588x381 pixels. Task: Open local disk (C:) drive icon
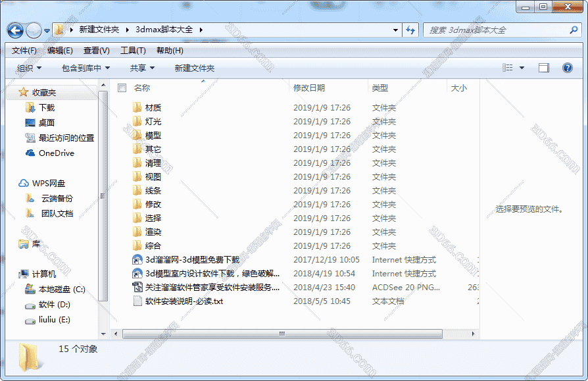pyautogui.click(x=30, y=290)
